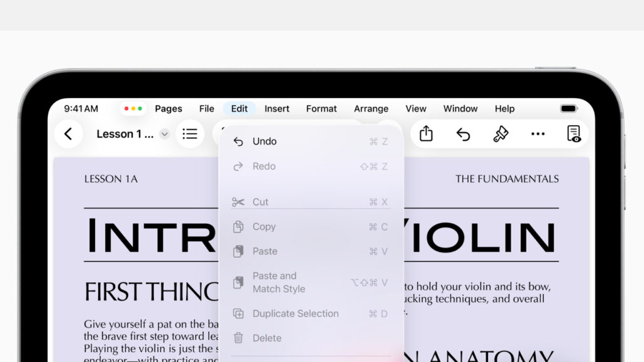This screenshot has height=362, width=644.
Task: Open the Pages menu
Action: pyautogui.click(x=169, y=109)
